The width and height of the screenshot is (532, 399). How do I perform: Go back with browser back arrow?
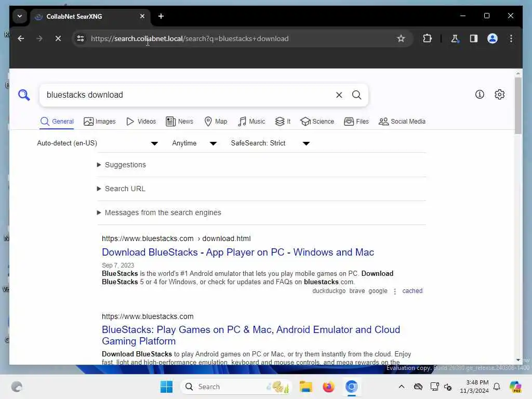click(x=21, y=38)
